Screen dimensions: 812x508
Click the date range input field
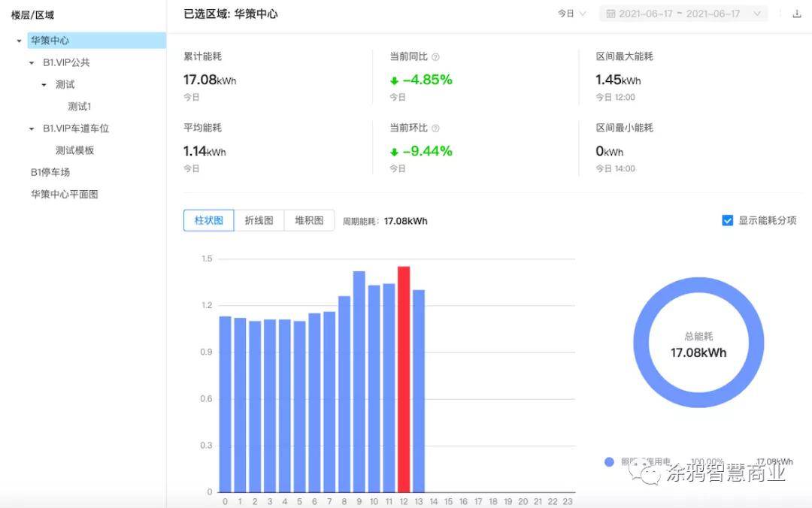point(683,14)
